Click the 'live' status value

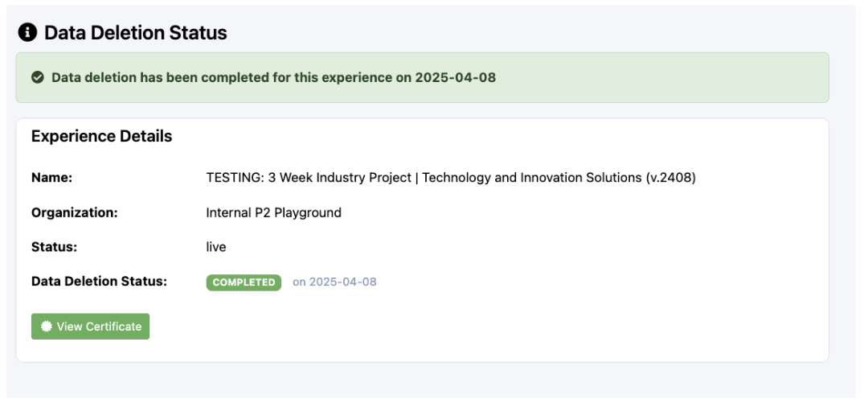[x=216, y=248]
